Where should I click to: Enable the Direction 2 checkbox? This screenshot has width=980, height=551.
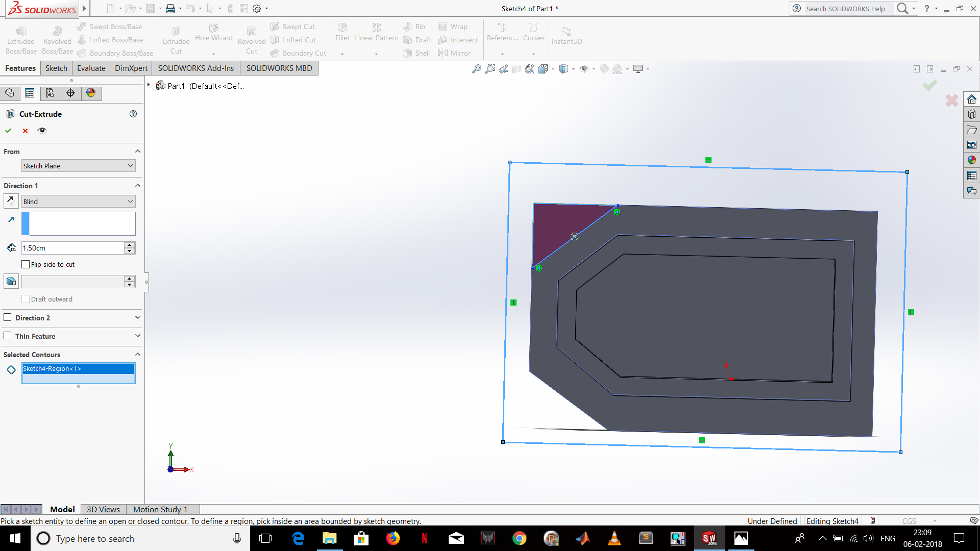(8, 317)
